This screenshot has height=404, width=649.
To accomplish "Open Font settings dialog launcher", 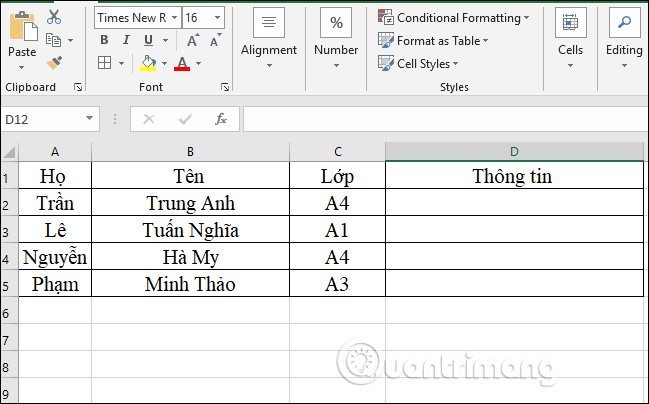I will [x=225, y=87].
